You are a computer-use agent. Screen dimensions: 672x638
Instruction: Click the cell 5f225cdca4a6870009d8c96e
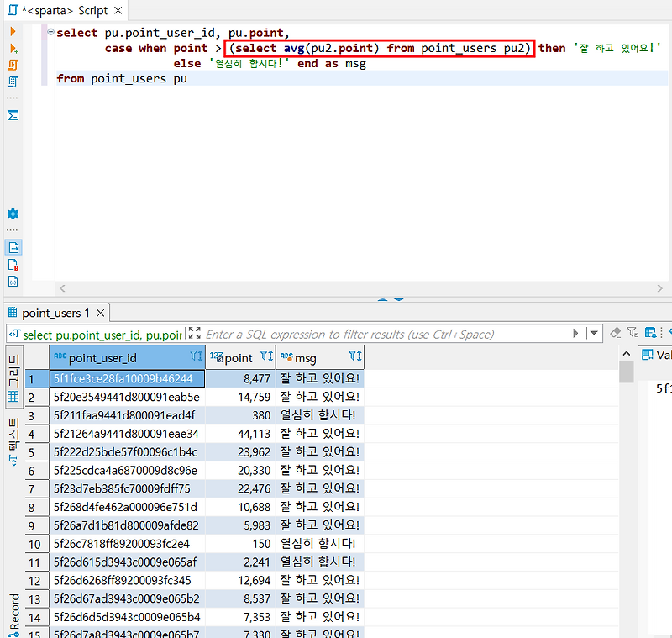coord(128,471)
